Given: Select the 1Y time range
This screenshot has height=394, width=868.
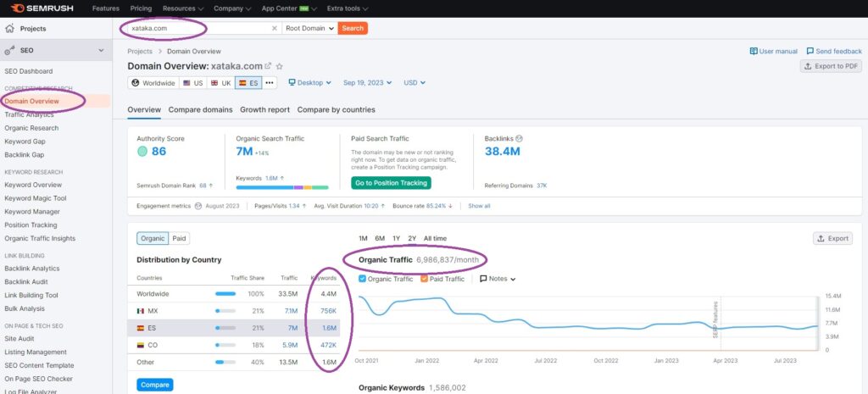Looking at the screenshot, I should pos(397,238).
